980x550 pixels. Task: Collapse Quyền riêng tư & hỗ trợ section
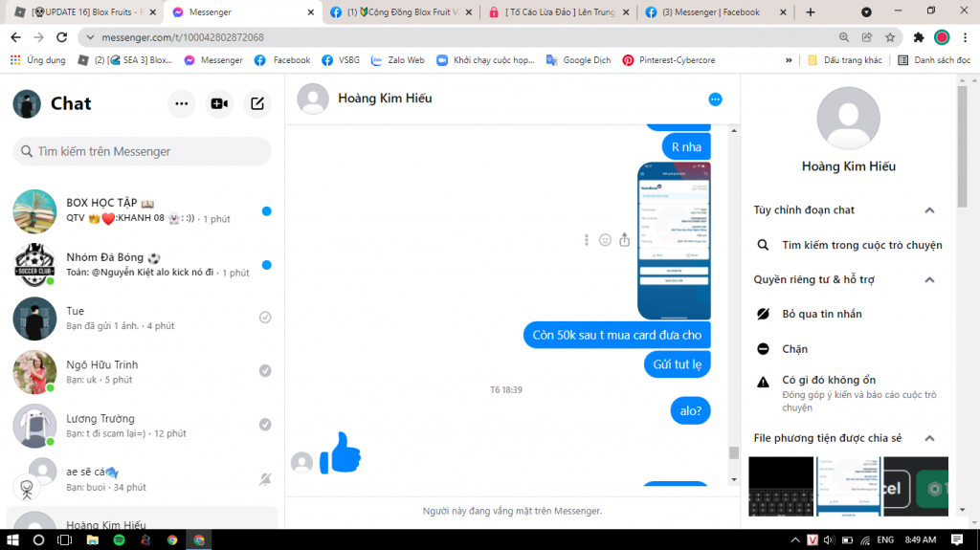pos(928,280)
